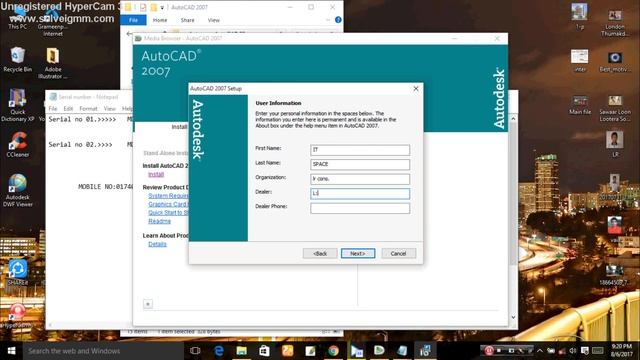Screen dimensions: 640x360
Task: Select Recycle Bin desktop icon
Action: [18, 60]
